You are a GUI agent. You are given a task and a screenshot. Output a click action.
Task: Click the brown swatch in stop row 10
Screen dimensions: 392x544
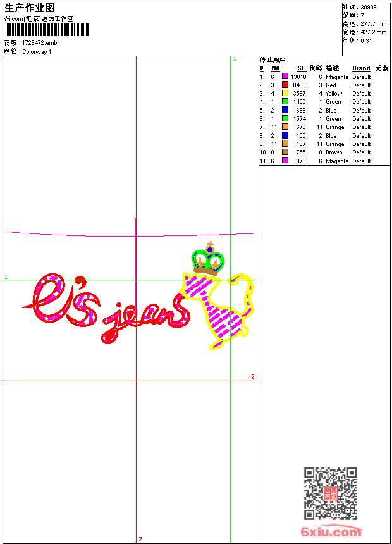285,152
